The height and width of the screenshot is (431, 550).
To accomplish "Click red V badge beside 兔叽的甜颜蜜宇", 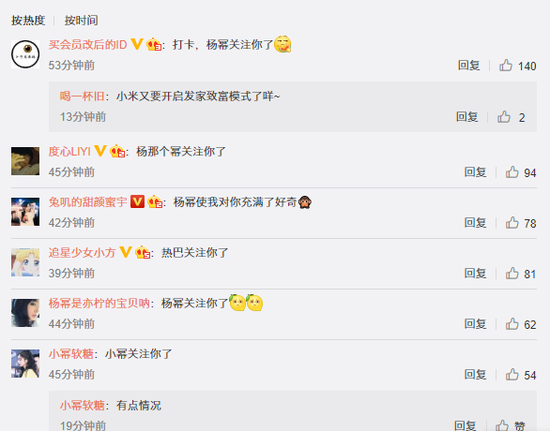I will [x=137, y=202].
